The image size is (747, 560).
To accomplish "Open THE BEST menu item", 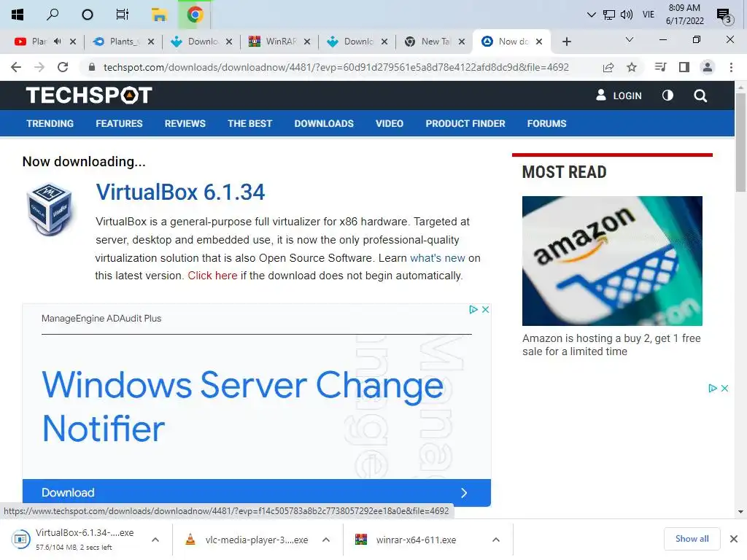I will click(x=249, y=123).
